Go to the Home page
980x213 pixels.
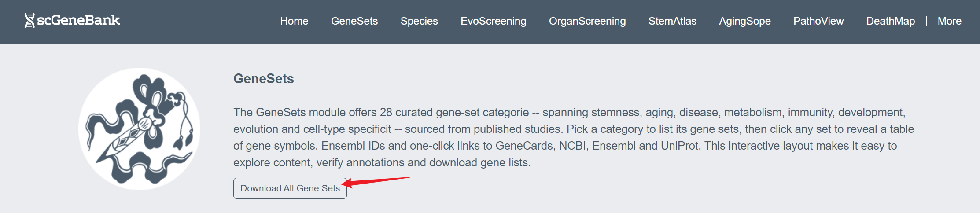(294, 21)
